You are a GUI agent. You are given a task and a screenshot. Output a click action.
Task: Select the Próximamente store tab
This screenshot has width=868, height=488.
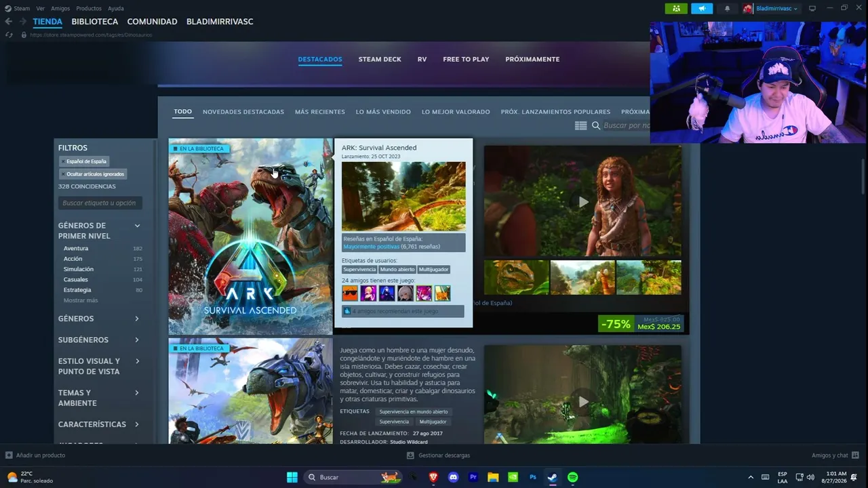tap(532, 60)
